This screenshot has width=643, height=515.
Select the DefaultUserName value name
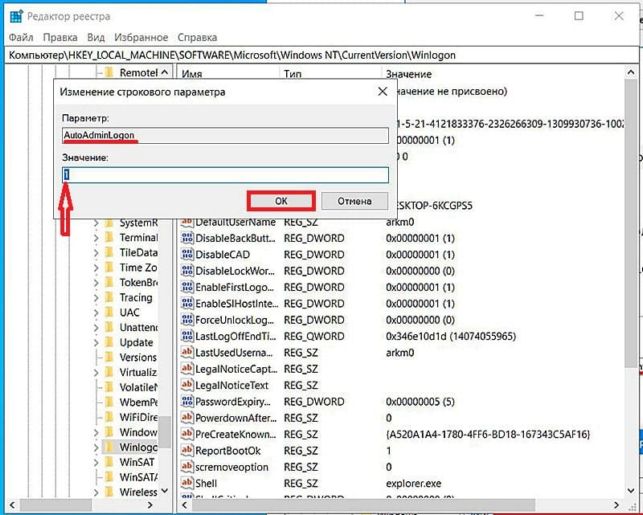(x=235, y=222)
